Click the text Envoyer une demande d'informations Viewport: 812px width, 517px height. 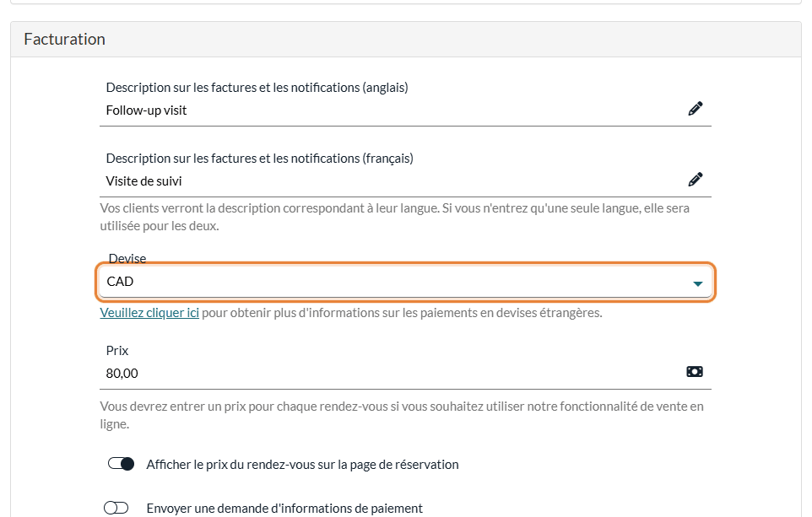pyautogui.click(x=284, y=509)
